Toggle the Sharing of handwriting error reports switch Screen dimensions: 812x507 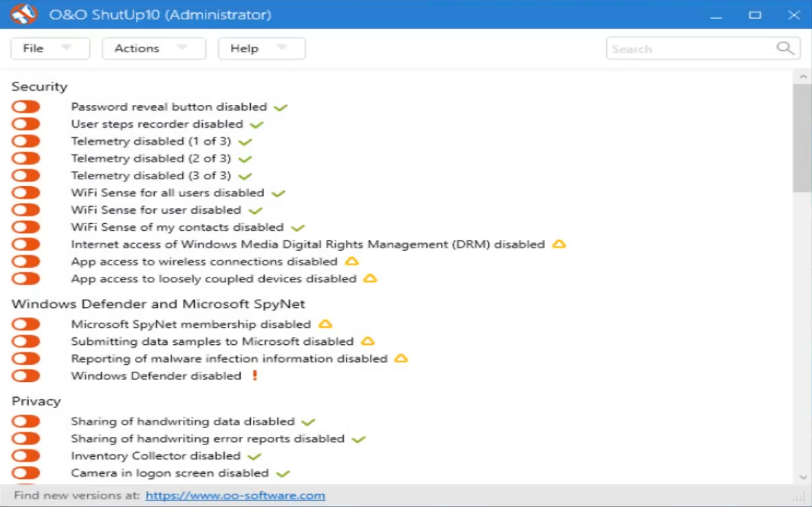[26, 438]
